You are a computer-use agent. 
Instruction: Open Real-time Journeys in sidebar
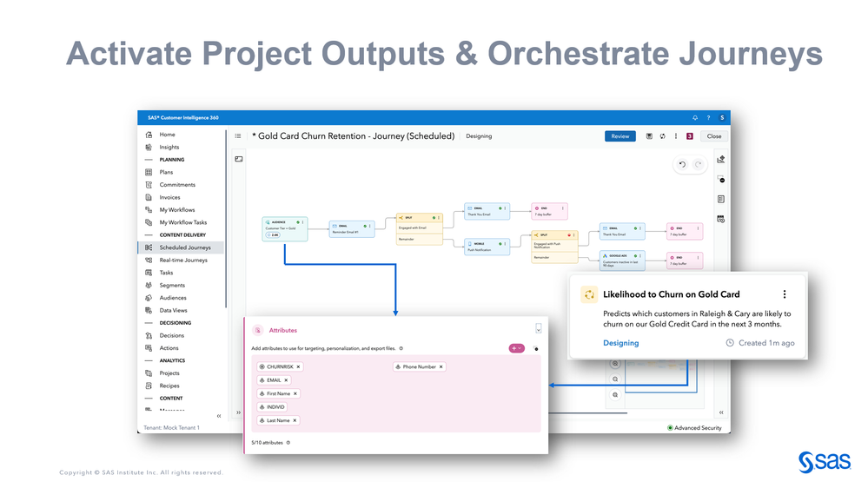click(x=183, y=260)
